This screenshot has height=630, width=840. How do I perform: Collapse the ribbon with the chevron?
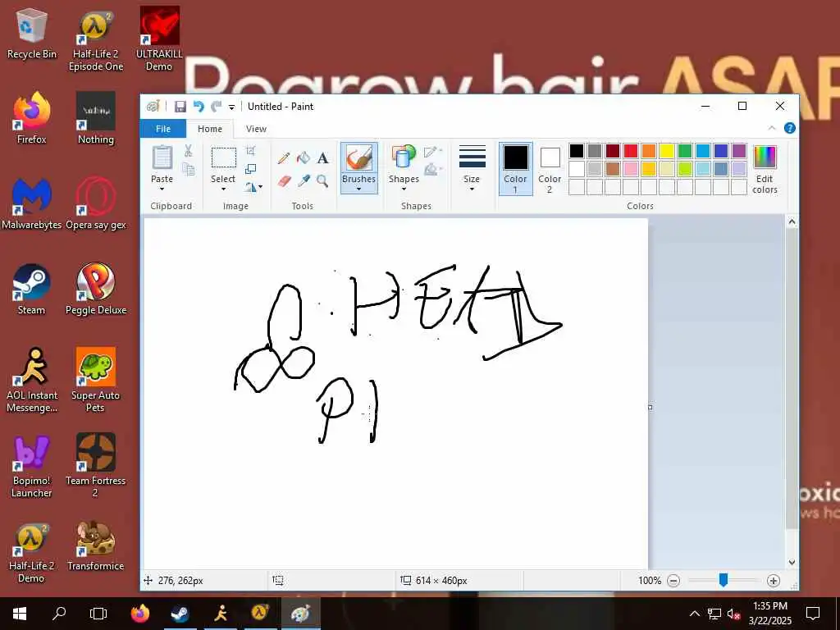pos(772,128)
